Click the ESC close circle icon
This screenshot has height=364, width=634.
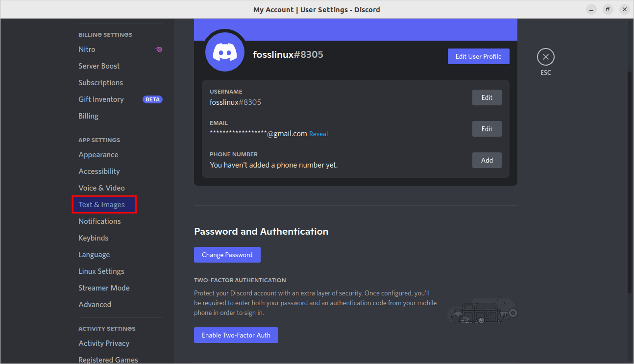pos(545,57)
